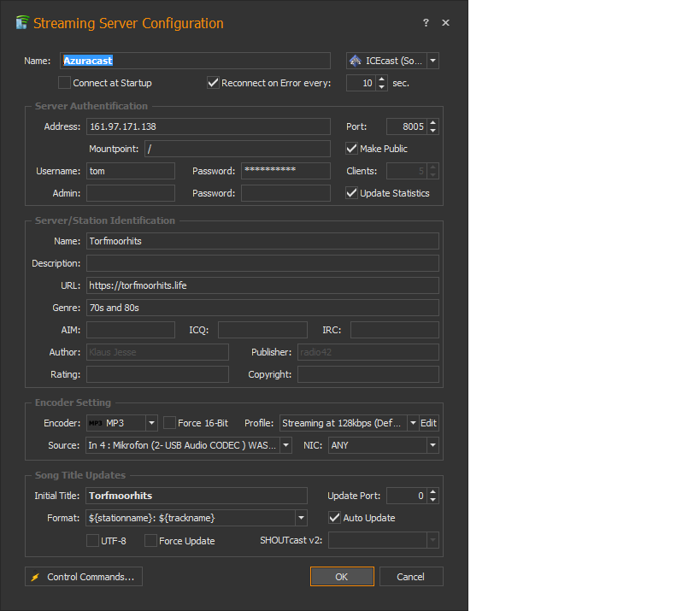This screenshot has height=611, width=700.
Task: Click the Description input field
Action: 262,263
